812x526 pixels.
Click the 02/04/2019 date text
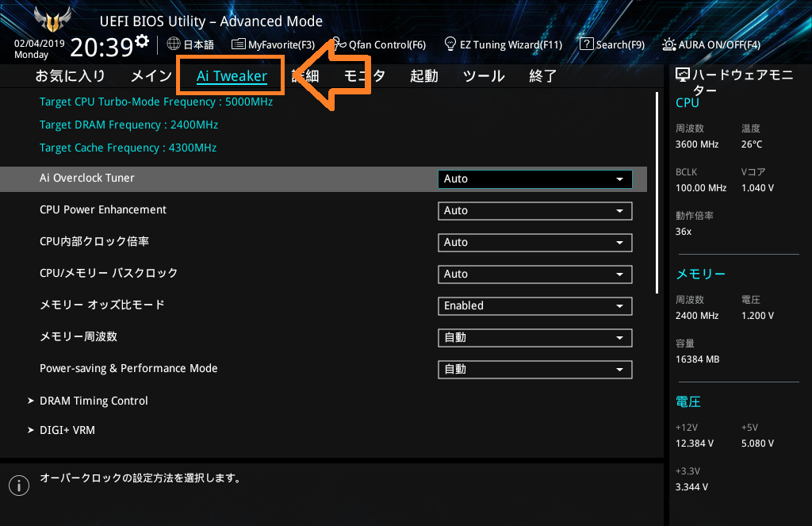click(40, 44)
